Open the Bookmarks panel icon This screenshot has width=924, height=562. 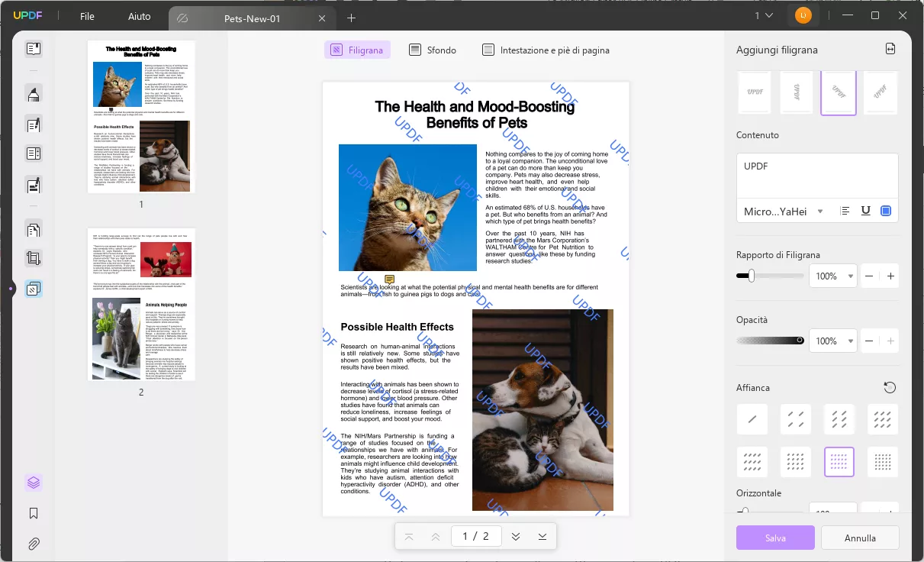pos(34,513)
